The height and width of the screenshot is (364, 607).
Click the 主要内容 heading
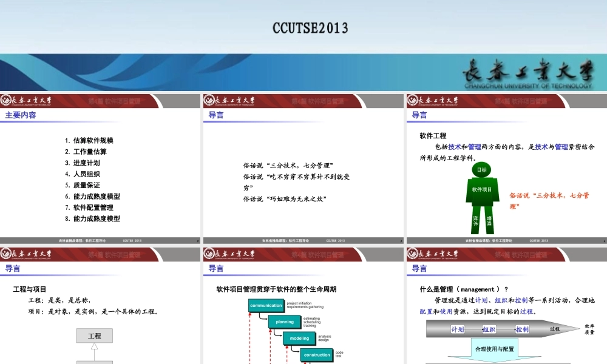coord(21,115)
